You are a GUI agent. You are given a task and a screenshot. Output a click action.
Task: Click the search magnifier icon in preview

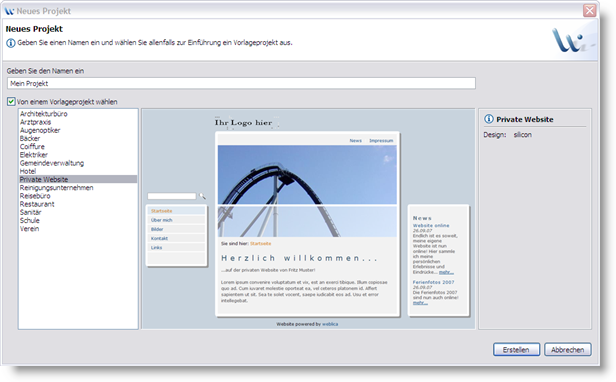[202, 196]
